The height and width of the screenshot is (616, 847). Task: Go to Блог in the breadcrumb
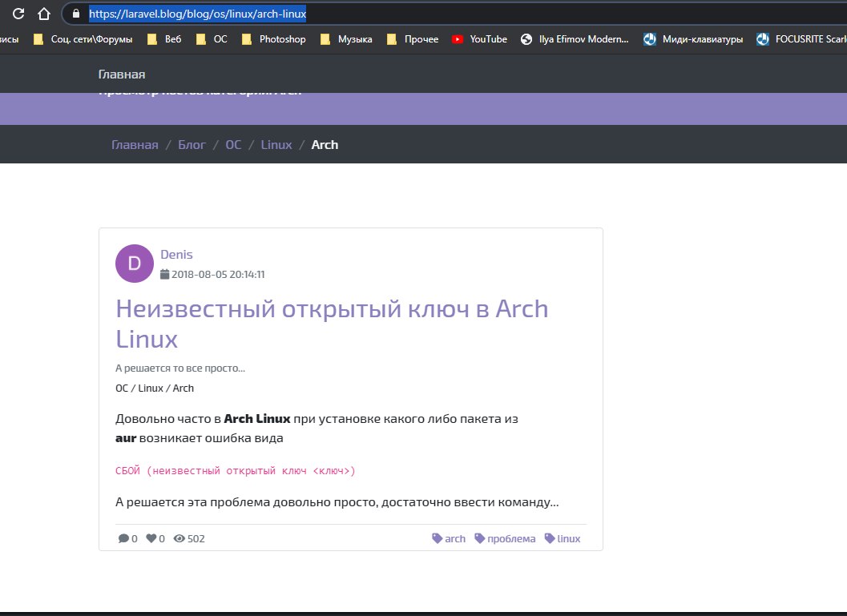[x=192, y=145]
